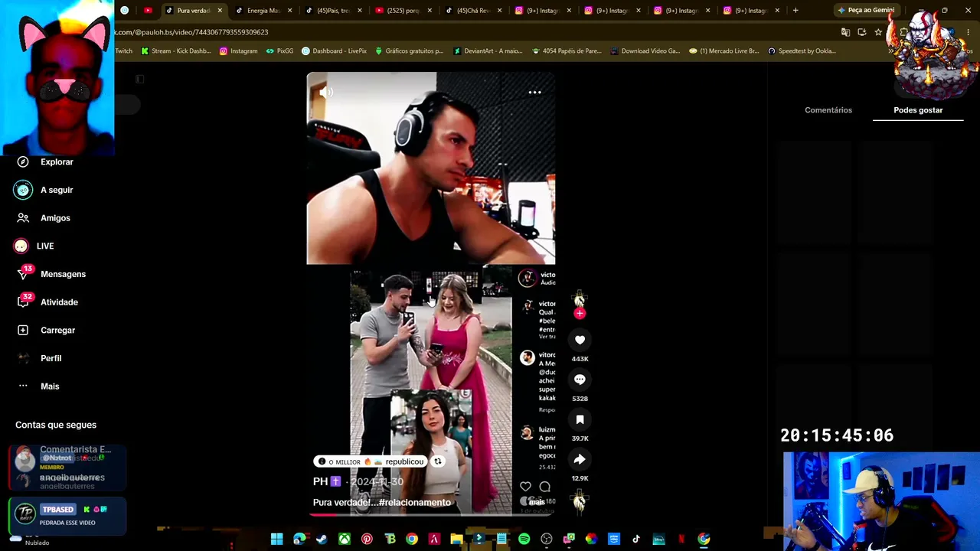Click the O MILLIOR republicou label
This screenshot has height=551, width=980.
pyautogui.click(x=371, y=461)
